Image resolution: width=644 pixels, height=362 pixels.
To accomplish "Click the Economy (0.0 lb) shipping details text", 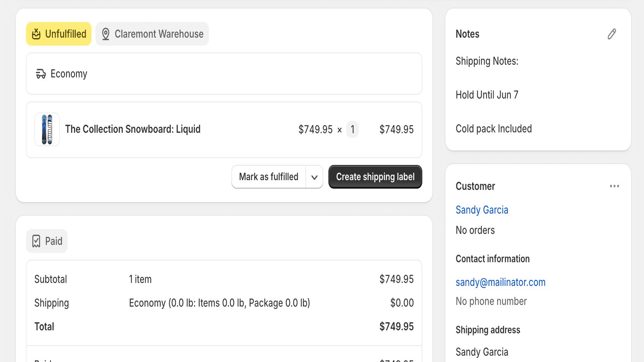I will 219,303.
